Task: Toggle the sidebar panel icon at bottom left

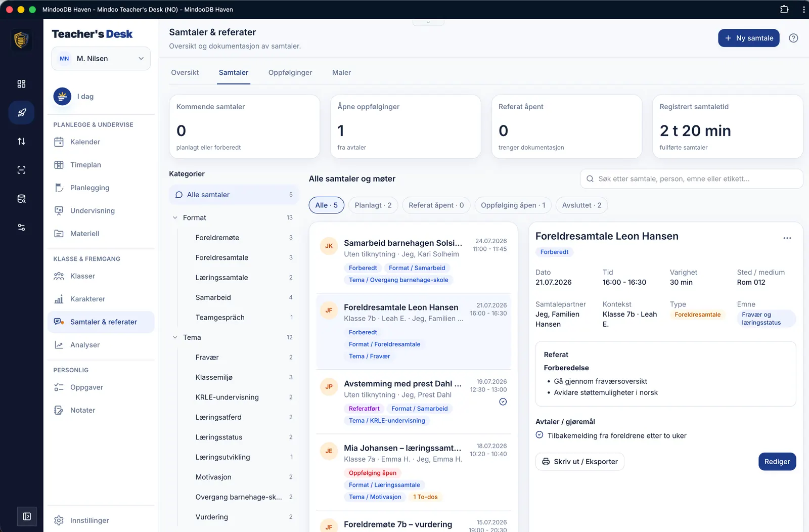Action: (x=27, y=516)
